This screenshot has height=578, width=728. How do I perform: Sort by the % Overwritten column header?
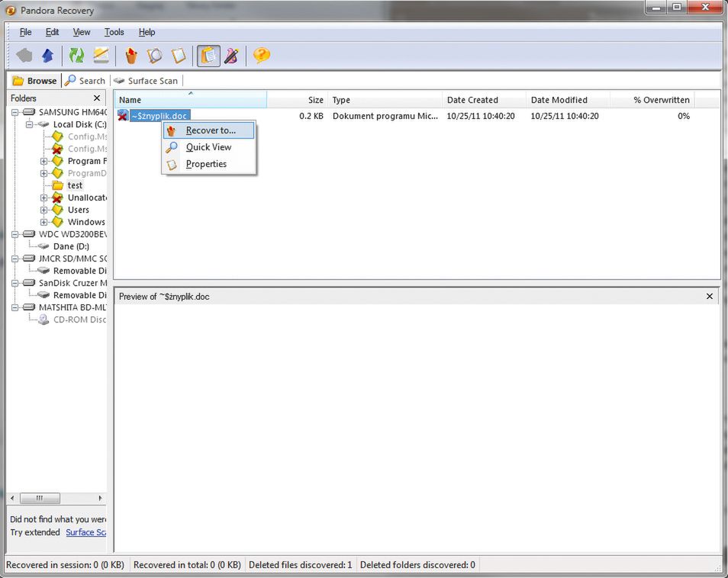(x=652, y=100)
